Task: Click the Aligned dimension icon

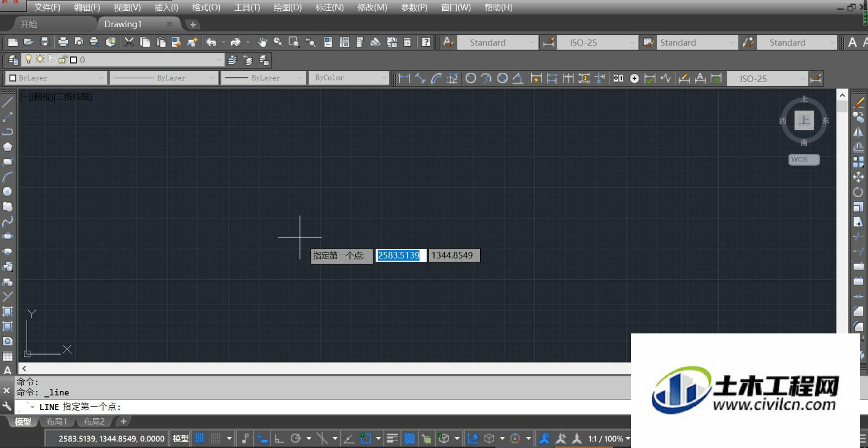Action: click(420, 78)
